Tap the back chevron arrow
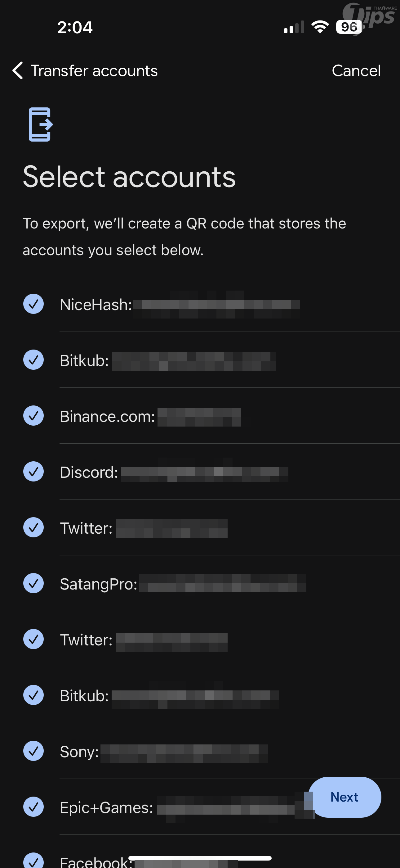This screenshot has height=868, width=400. click(18, 71)
